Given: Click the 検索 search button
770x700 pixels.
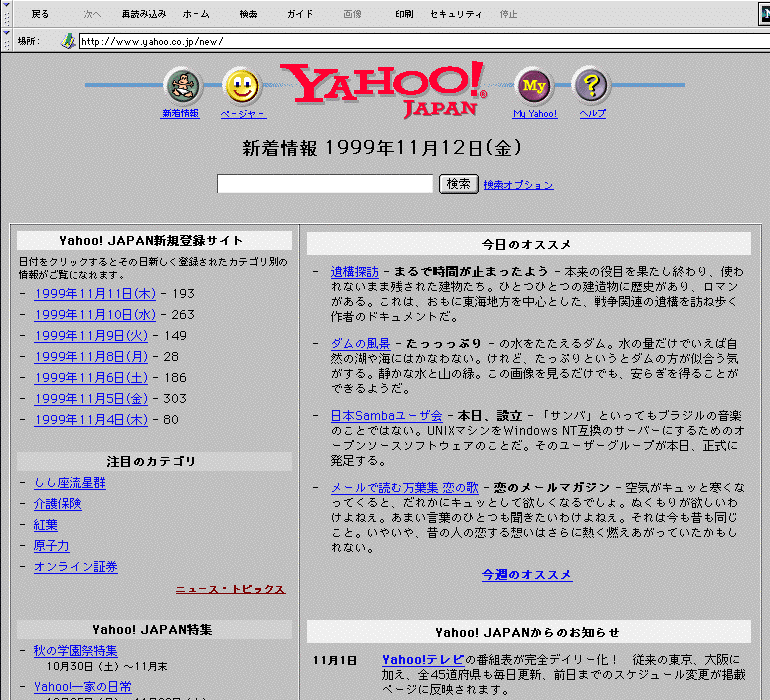Looking at the screenshot, I should [x=459, y=184].
